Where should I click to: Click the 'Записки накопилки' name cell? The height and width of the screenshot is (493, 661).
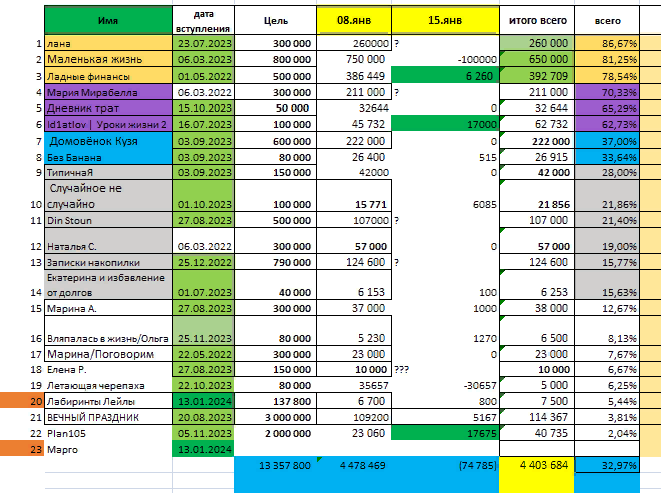pyautogui.click(x=108, y=262)
